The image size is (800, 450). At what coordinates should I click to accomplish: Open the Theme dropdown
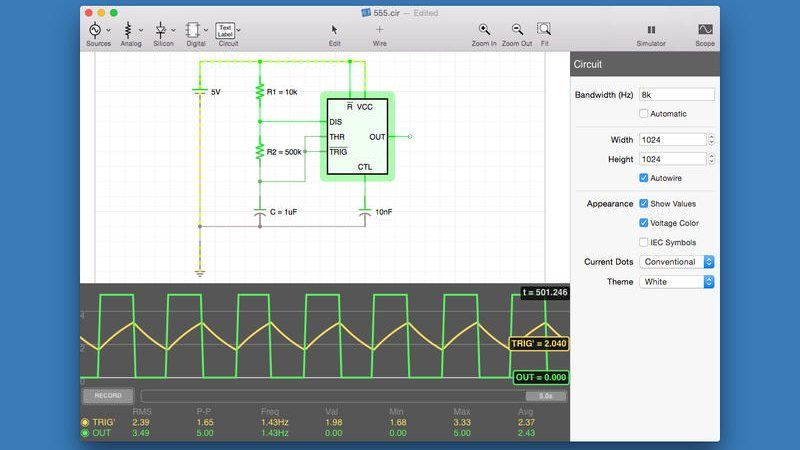677,282
